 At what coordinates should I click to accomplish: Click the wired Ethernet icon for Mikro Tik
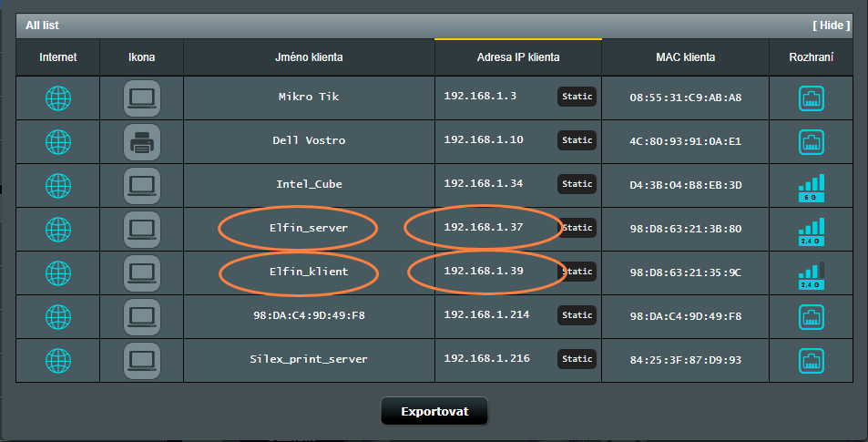(x=811, y=98)
